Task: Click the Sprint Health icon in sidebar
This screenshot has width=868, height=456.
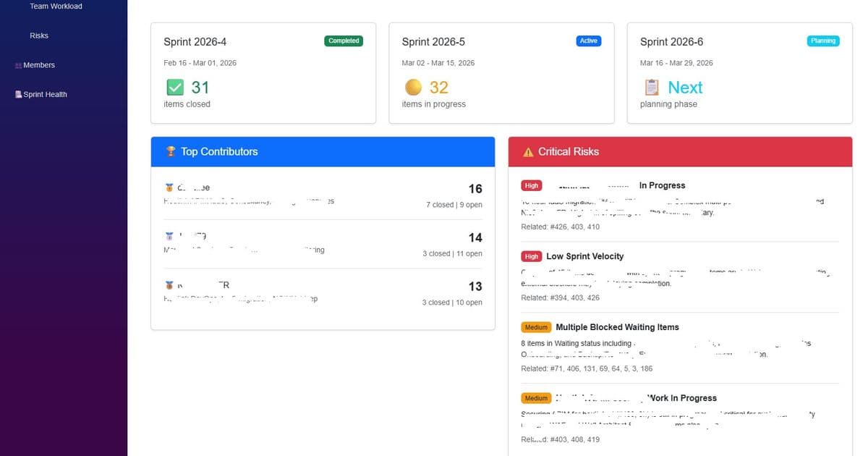Action: click(19, 94)
